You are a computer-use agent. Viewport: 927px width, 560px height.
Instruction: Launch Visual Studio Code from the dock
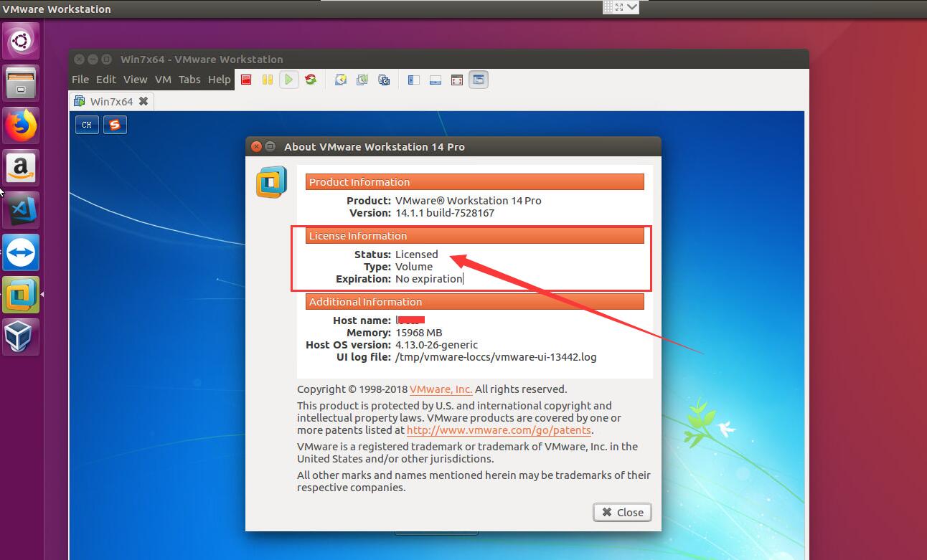(21, 210)
